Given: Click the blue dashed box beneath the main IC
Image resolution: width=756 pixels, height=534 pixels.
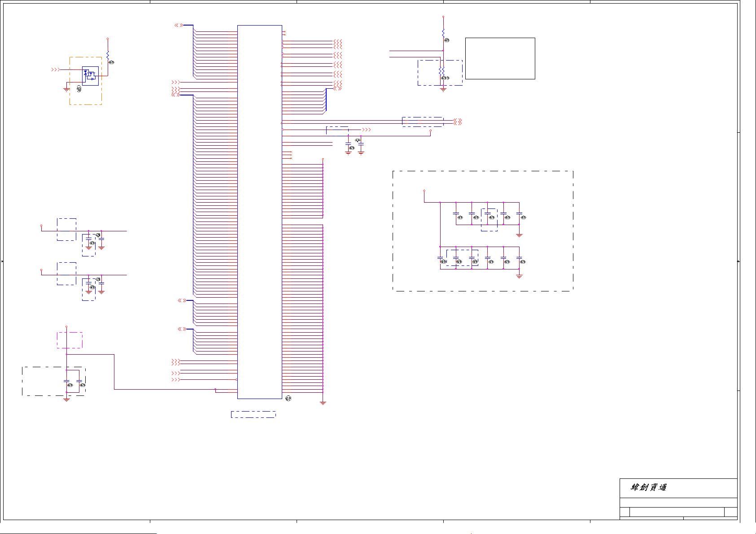Looking at the screenshot, I should point(253,414).
